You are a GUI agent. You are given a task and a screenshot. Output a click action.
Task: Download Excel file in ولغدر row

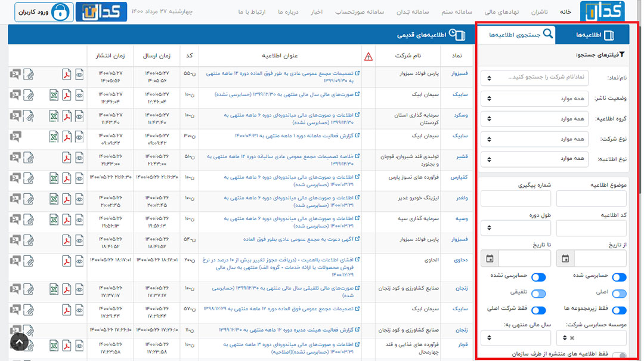[54, 199]
